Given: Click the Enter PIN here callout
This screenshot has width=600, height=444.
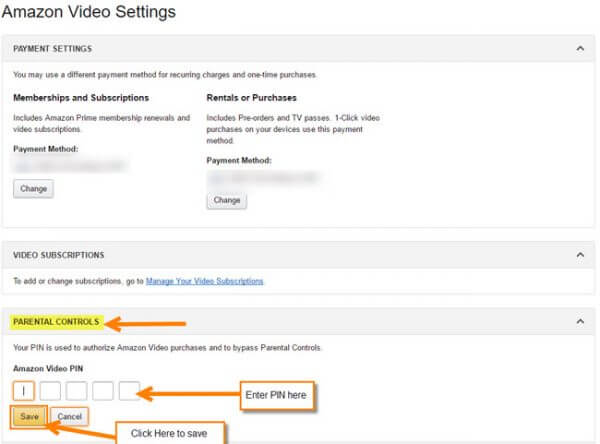Looking at the screenshot, I should pos(276,395).
